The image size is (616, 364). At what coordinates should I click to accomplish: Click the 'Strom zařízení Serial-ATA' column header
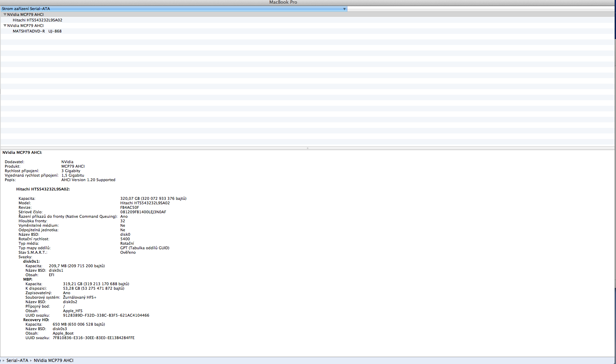174,9
